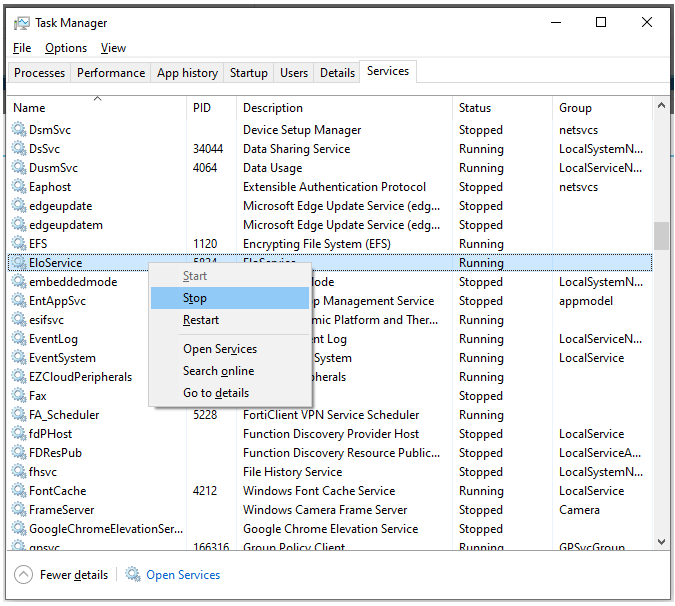Click the Task Manager app icon in title bar

[x=22, y=23]
